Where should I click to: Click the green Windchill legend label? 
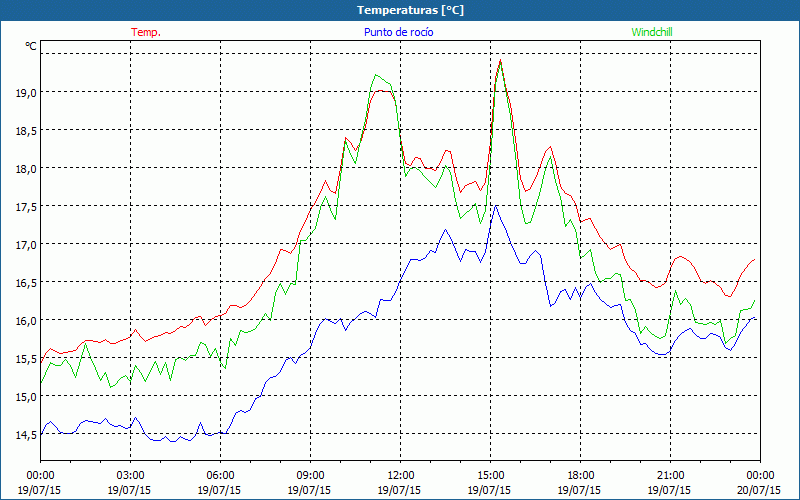click(x=652, y=32)
